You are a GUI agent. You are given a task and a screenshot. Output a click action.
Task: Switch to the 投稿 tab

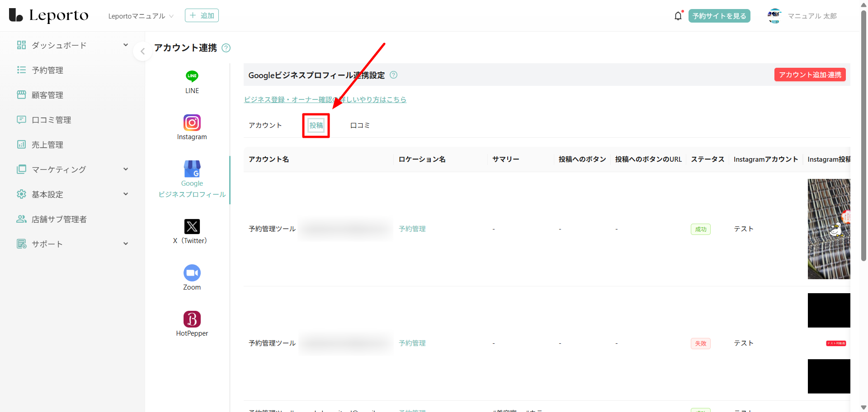(316, 126)
